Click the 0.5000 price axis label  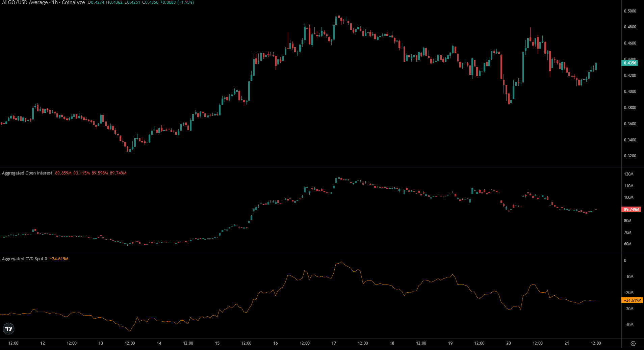coord(630,11)
